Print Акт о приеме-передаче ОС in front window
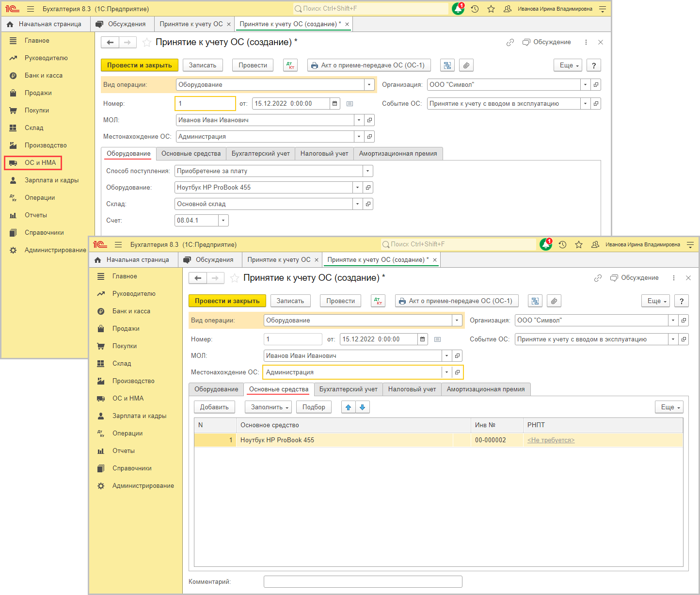Image resolution: width=700 pixels, height=595 pixels. click(x=457, y=301)
